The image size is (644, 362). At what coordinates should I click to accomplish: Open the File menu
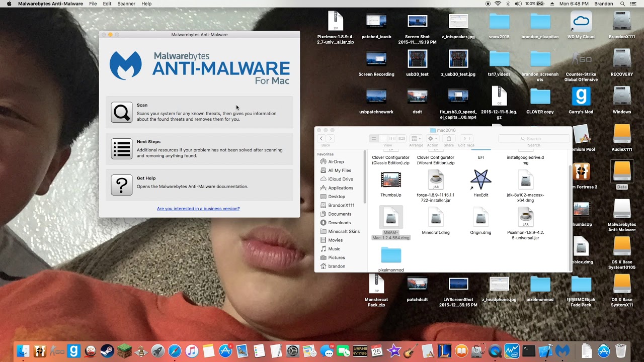click(x=93, y=4)
